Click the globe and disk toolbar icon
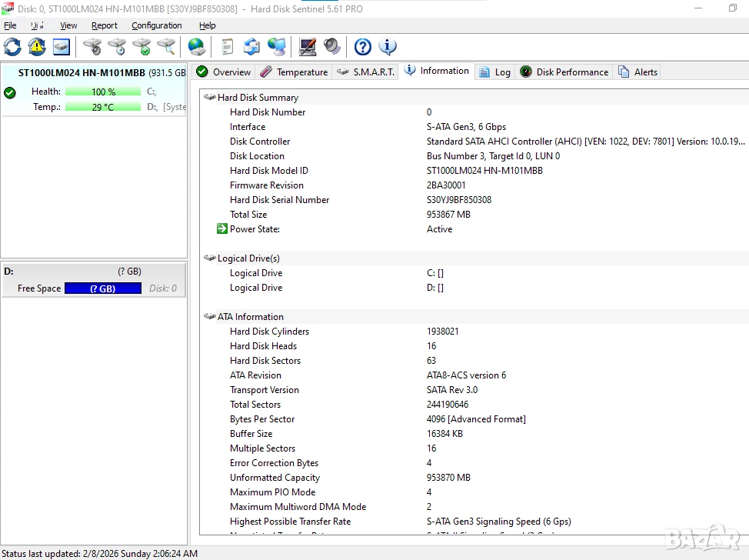749x560 pixels. tap(197, 47)
